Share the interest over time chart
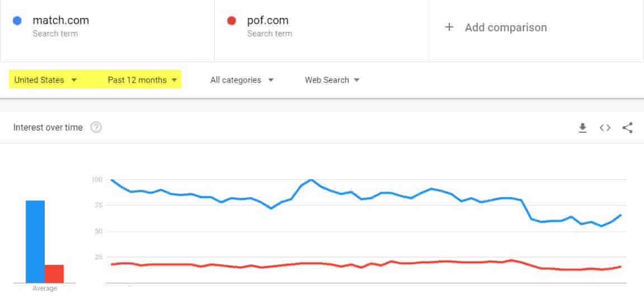Image resolution: width=644 pixels, height=303 pixels. [627, 128]
